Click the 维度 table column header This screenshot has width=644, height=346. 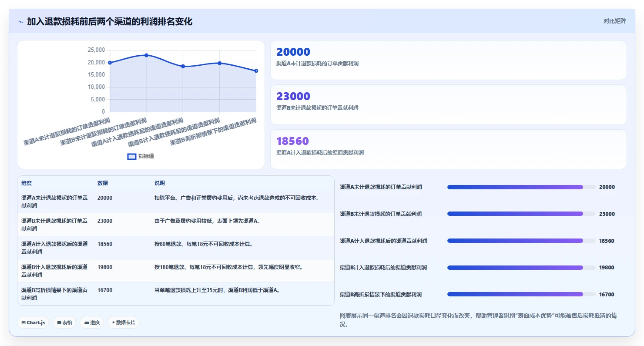pos(27,183)
